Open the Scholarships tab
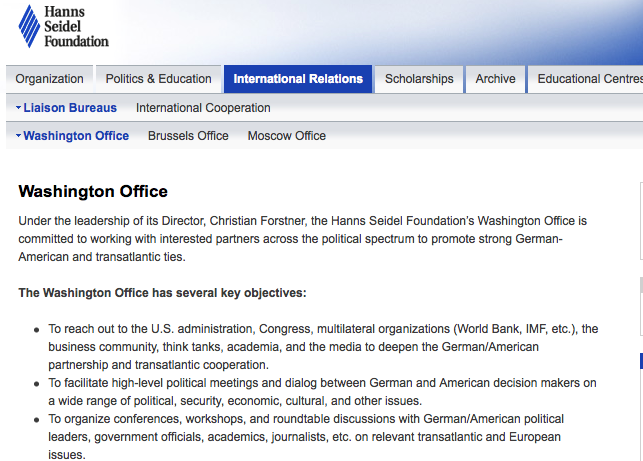Viewport: 643px width, 461px height. point(419,79)
